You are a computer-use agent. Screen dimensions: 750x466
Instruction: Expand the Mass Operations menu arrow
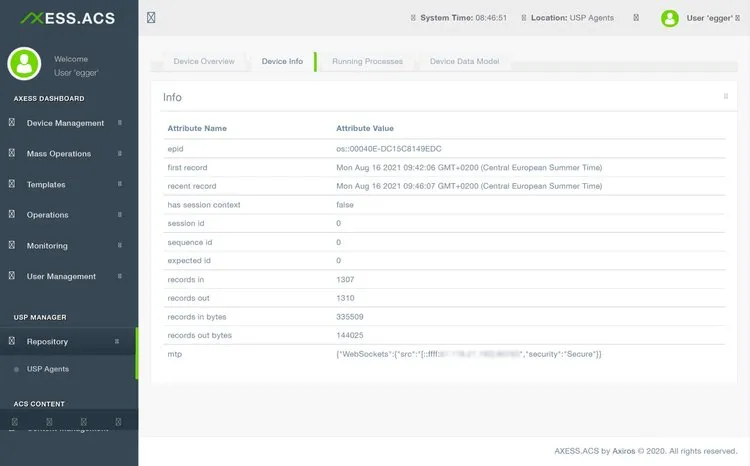coord(120,154)
